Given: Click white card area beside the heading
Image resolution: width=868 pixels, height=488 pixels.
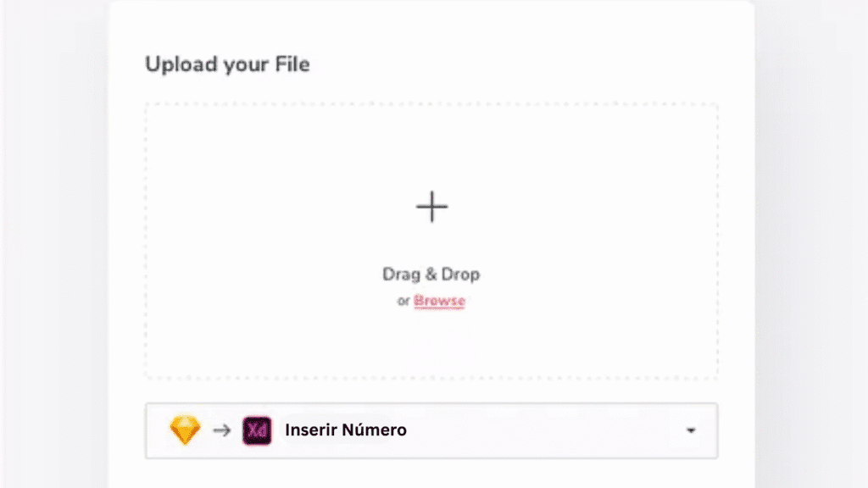Looking at the screenshot, I should click(x=526, y=64).
